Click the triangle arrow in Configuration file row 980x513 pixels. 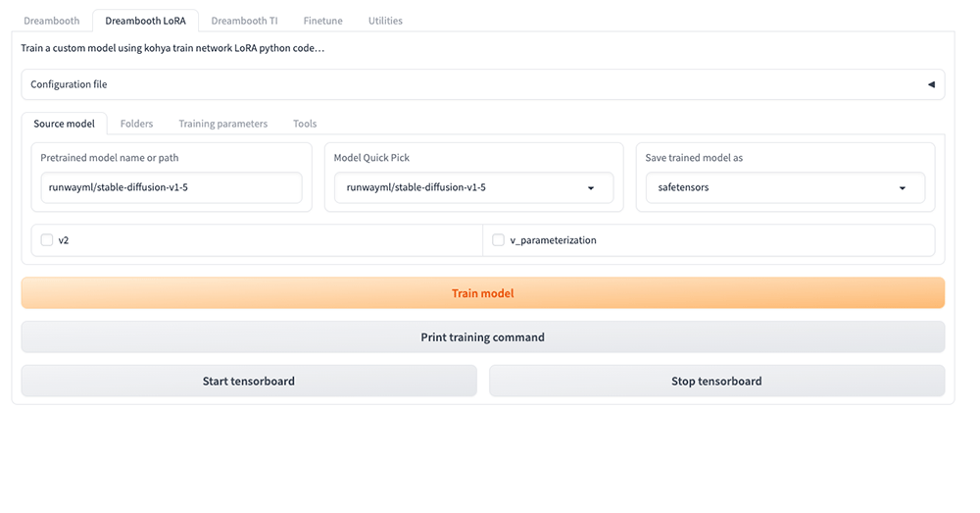coord(931,84)
